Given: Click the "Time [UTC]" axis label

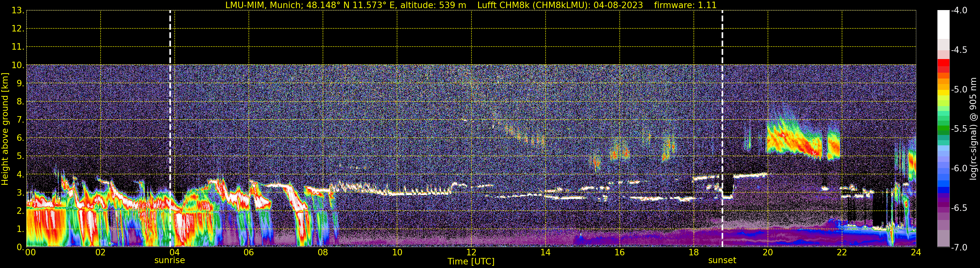Looking at the screenshot, I should click(x=471, y=261).
